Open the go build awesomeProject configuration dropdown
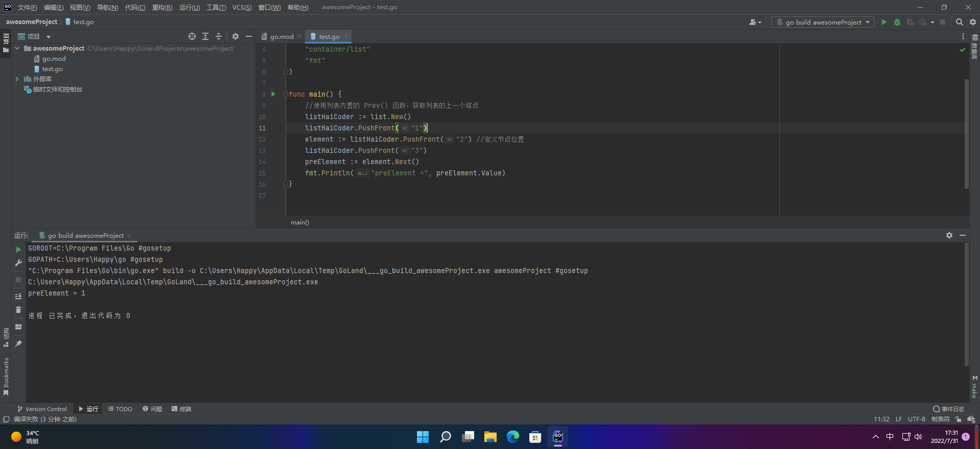The width and height of the screenshot is (980, 449). point(823,22)
